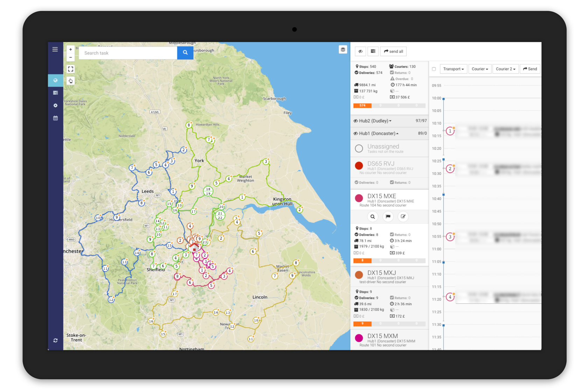Expand the Hub2 (Dudley) group
Viewport: 588px width, 390px height.
click(376, 121)
